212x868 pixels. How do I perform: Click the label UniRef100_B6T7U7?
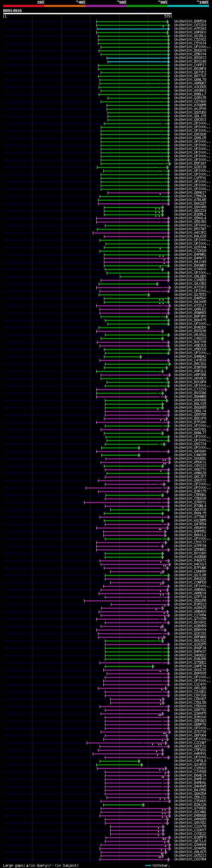pos(190,76)
